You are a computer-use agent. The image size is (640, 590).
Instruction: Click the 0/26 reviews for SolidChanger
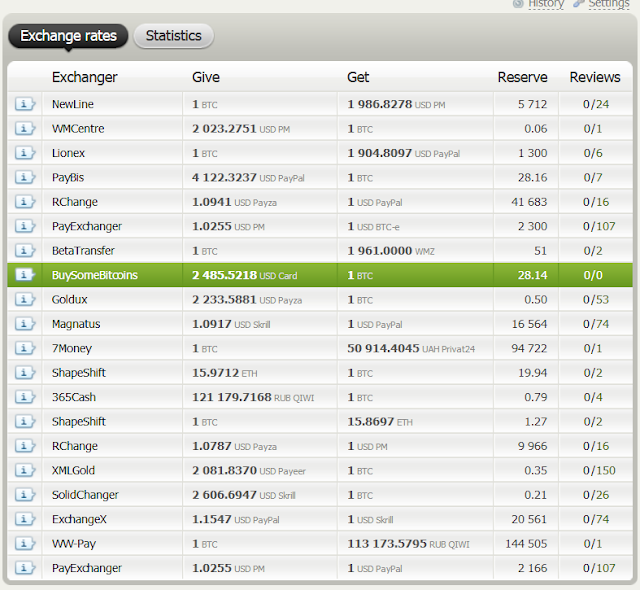pyautogui.click(x=596, y=495)
